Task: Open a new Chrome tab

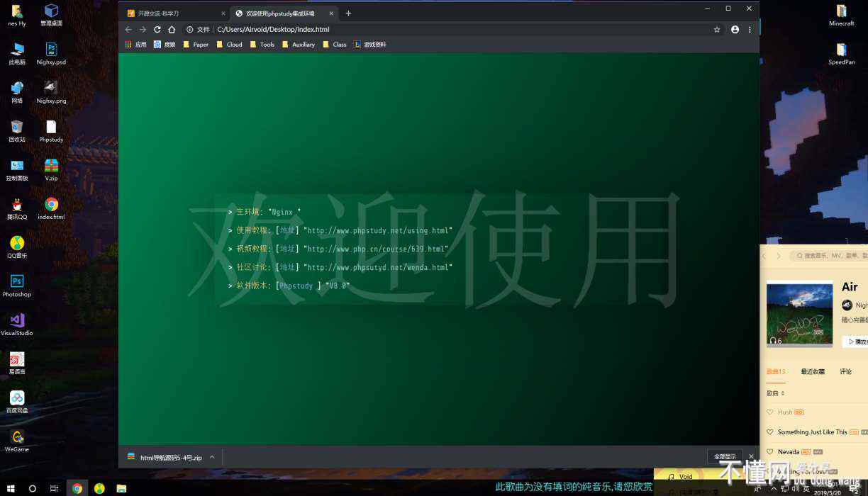Action: point(348,13)
